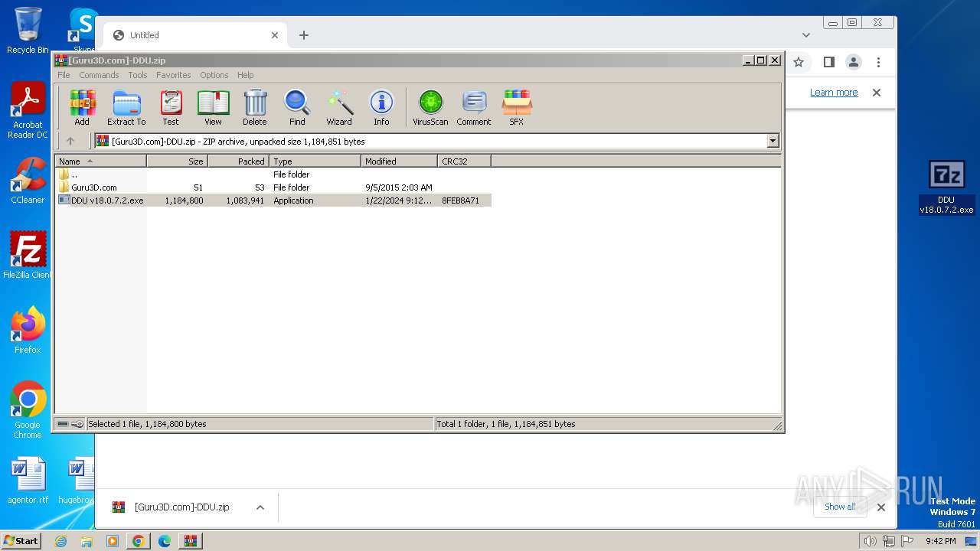Select the Google Chrome desktop icon
Viewport: 980px width, 551px height.
pos(28,409)
